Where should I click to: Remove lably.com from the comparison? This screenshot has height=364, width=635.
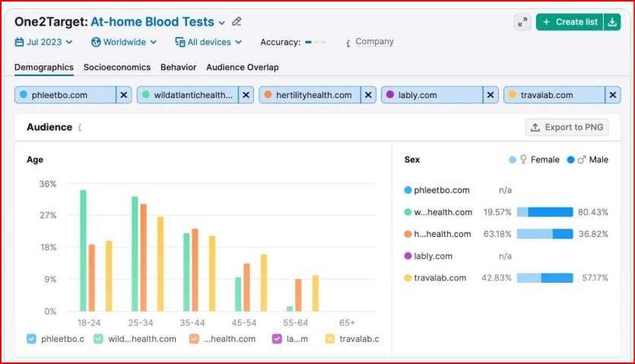click(x=491, y=95)
